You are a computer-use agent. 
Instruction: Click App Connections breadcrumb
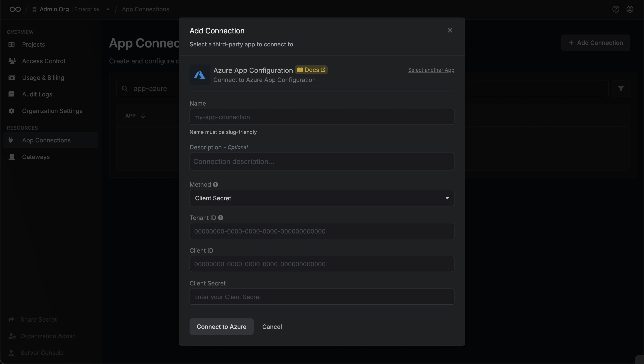[145, 9]
